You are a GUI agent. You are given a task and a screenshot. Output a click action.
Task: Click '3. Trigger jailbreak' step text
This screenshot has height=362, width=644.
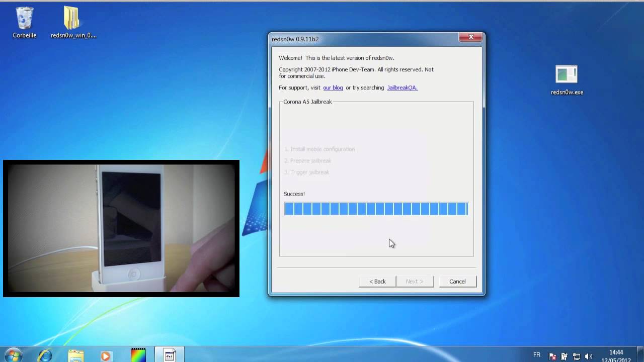[x=306, y=172]
